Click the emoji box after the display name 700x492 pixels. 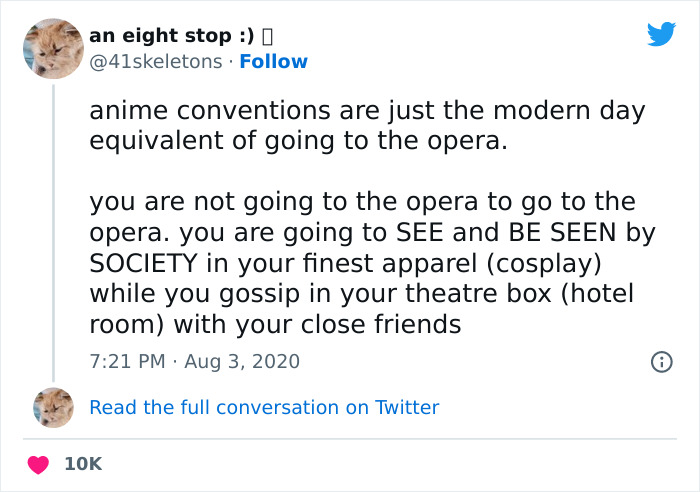pos(267,36)
